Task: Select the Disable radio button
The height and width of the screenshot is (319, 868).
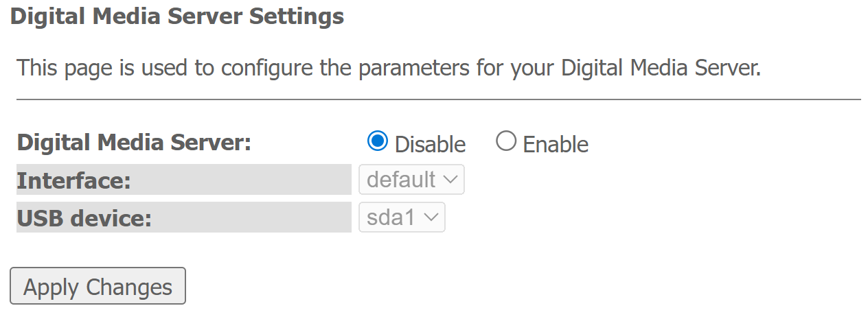Action: point(378,141)
